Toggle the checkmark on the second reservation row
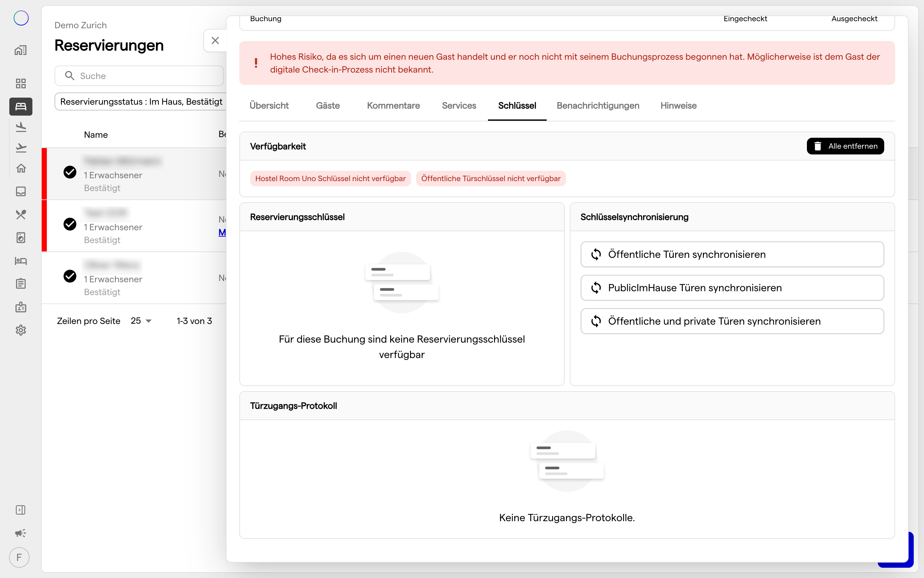The image size is (924, 578). click(x=70, y=224)
